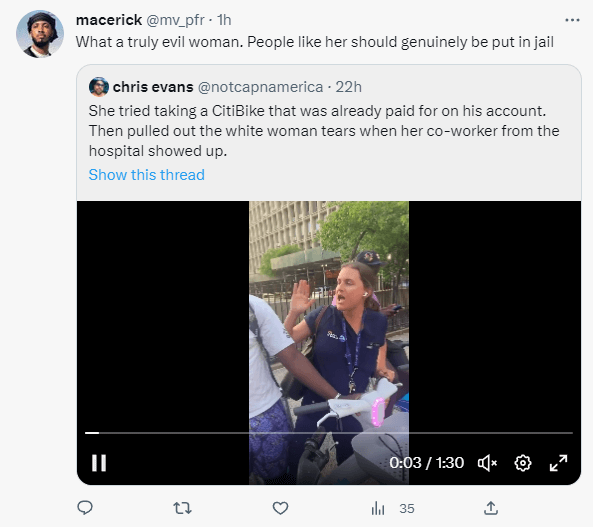Viewport: 593px width, 527px height.
Task: Visit the @mv_pfr handle
Action: coord(175,20)
